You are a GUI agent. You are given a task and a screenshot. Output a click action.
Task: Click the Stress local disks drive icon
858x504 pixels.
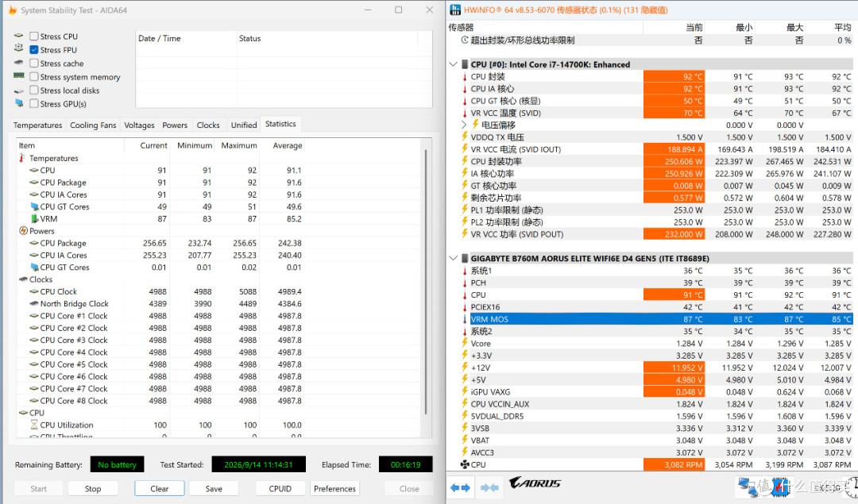(x=18, y=90)
